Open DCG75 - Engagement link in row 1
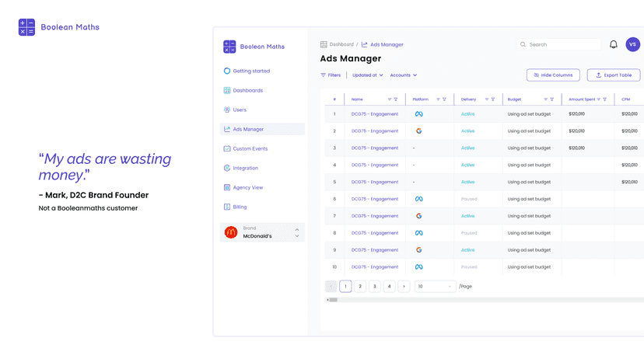The image size is (644, 362). [x=375, y=114]
